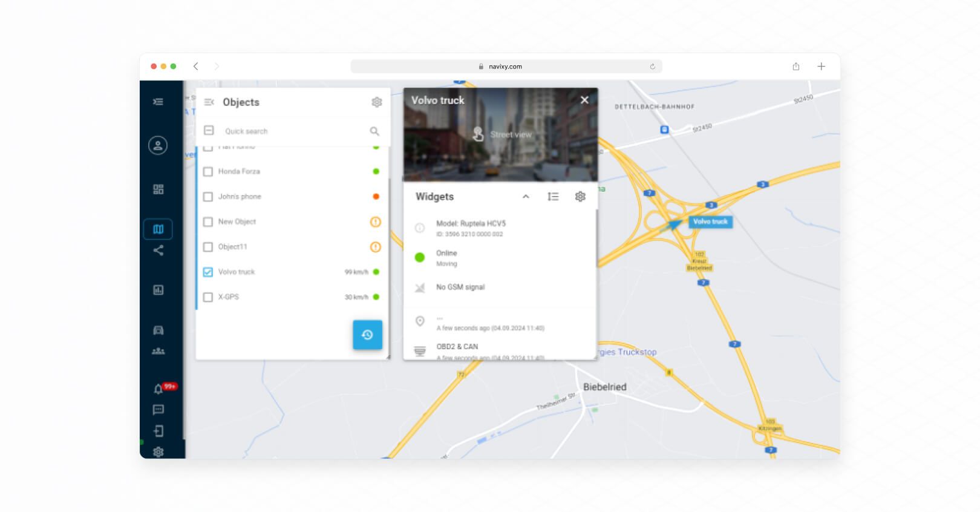
Task: Click John's phone orange status dot
Action: click(376, 197)
